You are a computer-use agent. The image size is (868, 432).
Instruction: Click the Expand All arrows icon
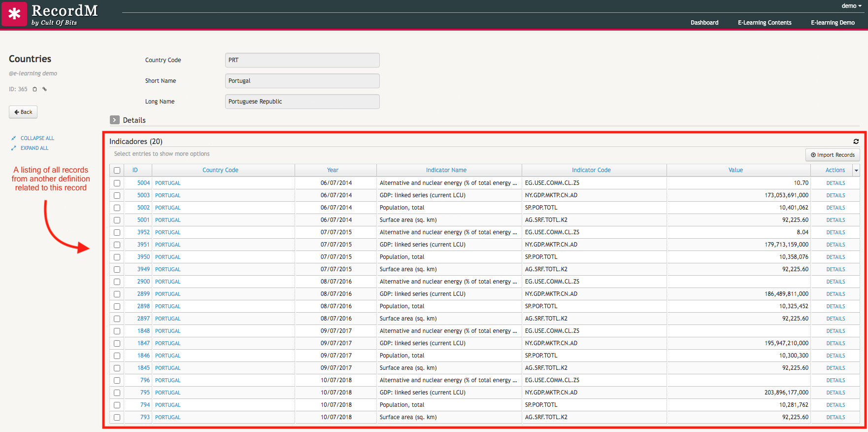pyautogui.click(x=14, y=148)
